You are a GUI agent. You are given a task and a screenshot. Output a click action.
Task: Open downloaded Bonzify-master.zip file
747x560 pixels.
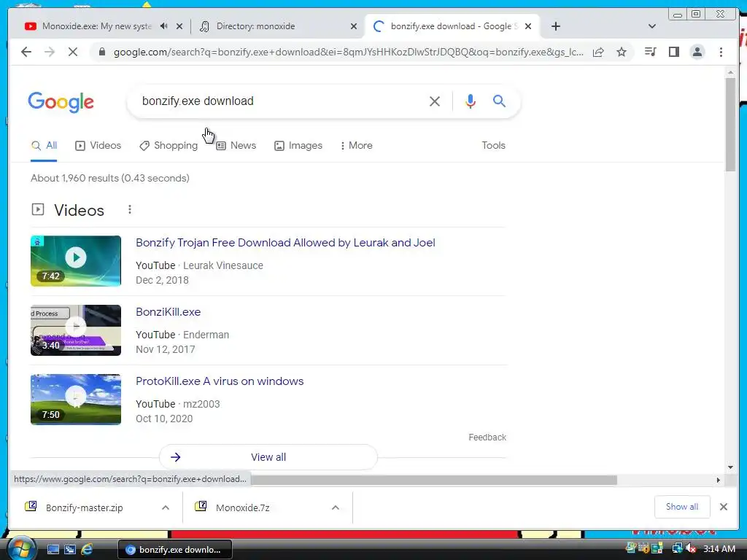(x=85, y=507)
